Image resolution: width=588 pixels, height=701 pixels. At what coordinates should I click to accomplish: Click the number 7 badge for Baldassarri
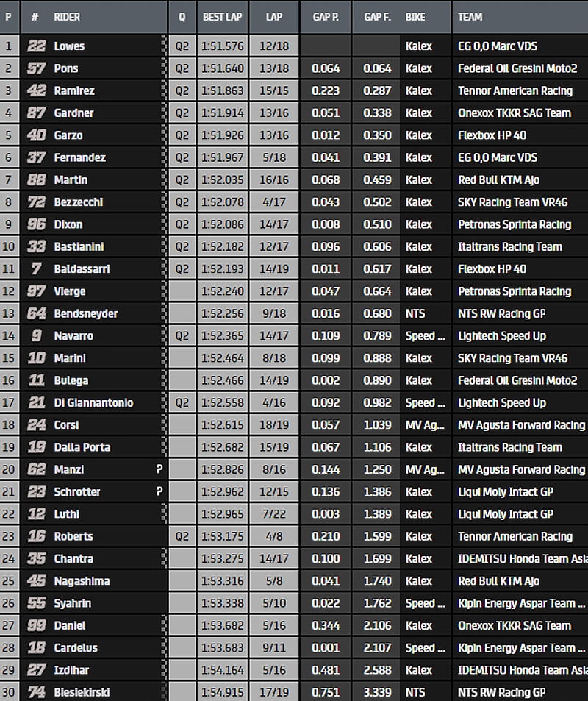[36, 268]
